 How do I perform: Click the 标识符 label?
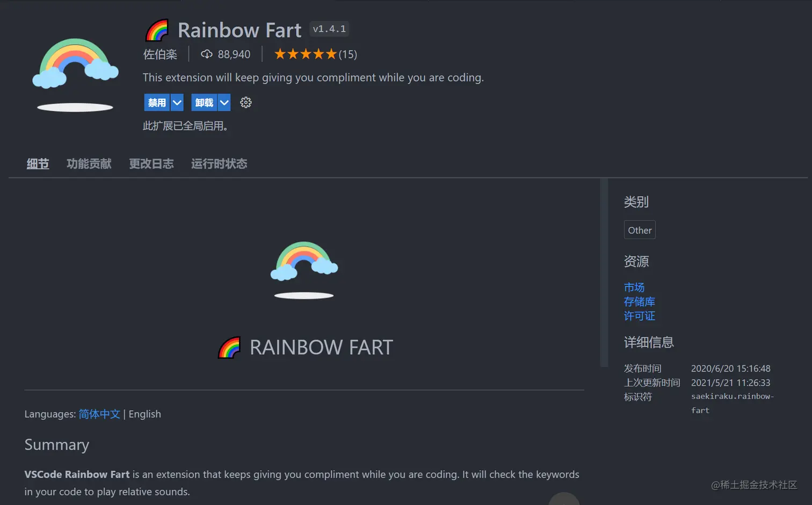(x=638, y=397)
